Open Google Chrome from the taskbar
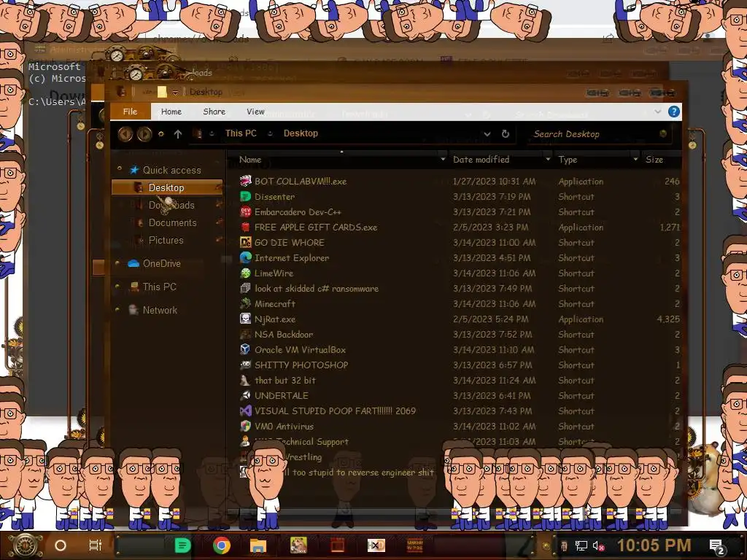747x560 pixels. point(222,545)
